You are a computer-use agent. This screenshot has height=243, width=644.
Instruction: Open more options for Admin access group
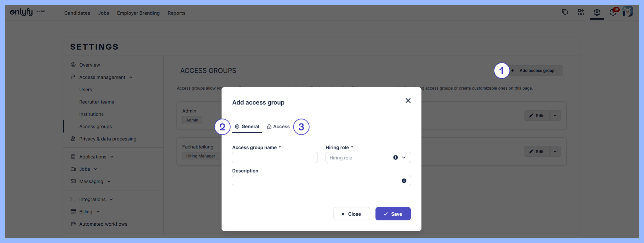pos(556,116)
